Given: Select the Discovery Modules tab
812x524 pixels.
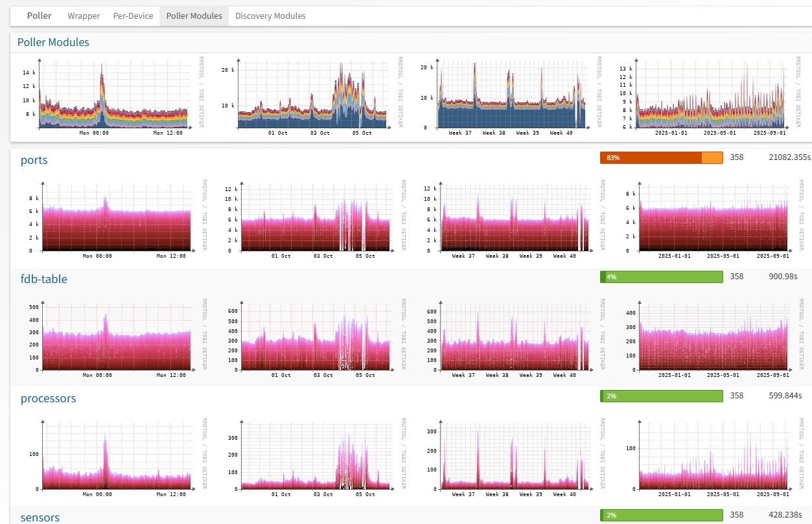Looking at the screenshot, I should click(x=270, y=16).
